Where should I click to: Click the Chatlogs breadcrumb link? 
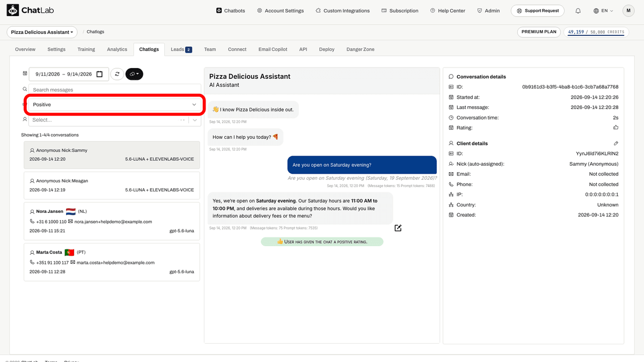point(96,32)
